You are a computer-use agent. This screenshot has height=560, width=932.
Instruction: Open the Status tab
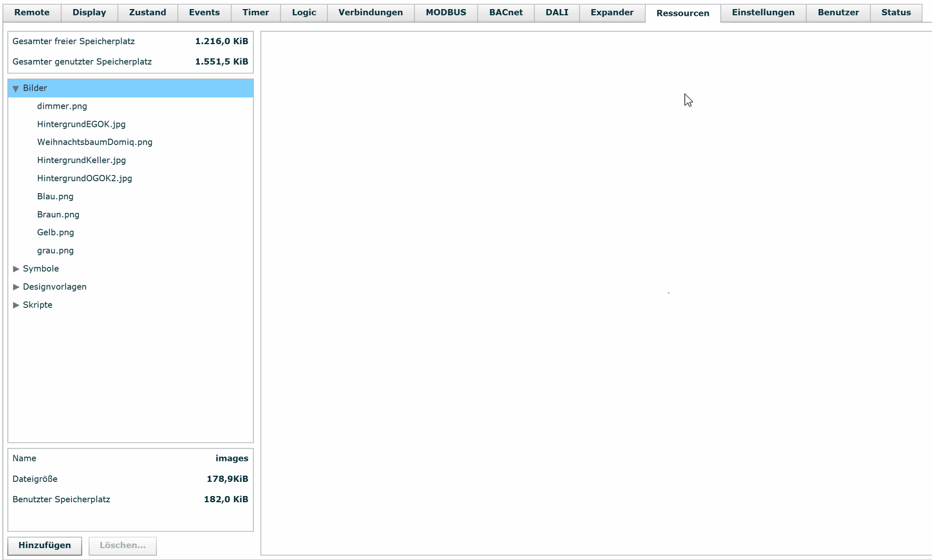(x=896, y=12)
